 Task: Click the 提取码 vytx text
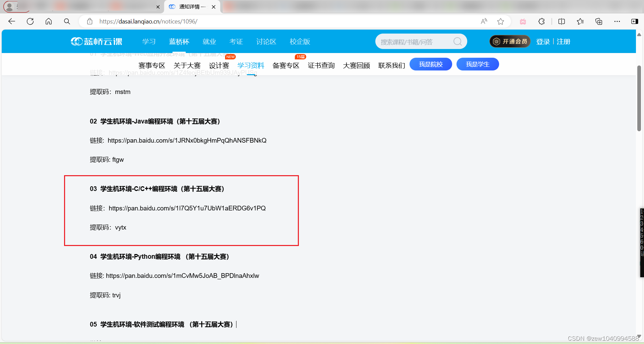(108, 228)
